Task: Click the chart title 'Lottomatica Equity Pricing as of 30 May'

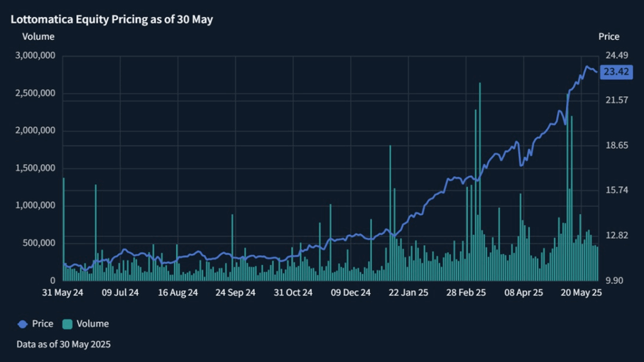Action: 112,19
